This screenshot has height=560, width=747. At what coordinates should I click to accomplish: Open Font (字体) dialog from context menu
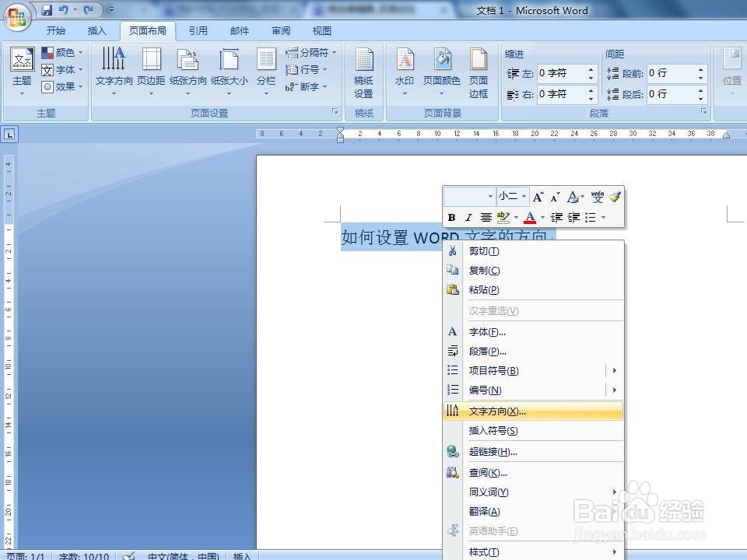(x=533, y=332)
